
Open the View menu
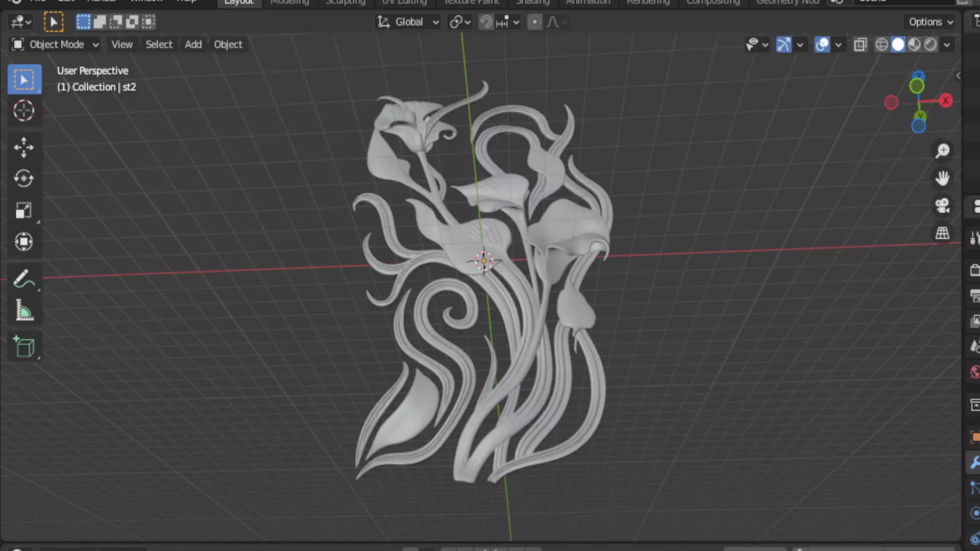[122, 44]
